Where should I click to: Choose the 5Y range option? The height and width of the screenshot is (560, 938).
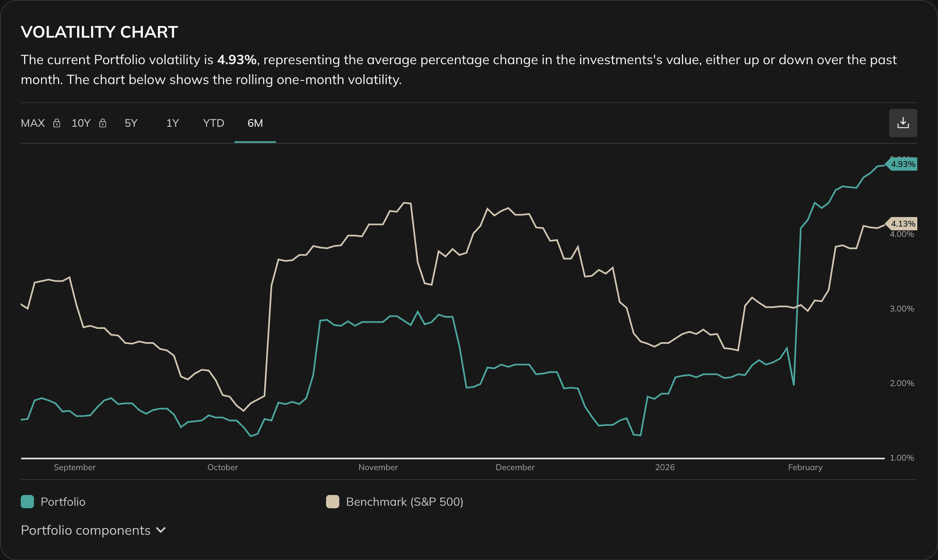tap(131, 123)
